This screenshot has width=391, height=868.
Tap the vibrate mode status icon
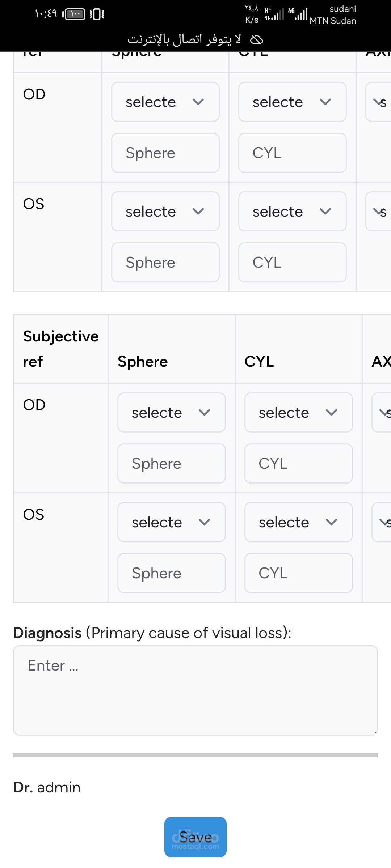97,14
